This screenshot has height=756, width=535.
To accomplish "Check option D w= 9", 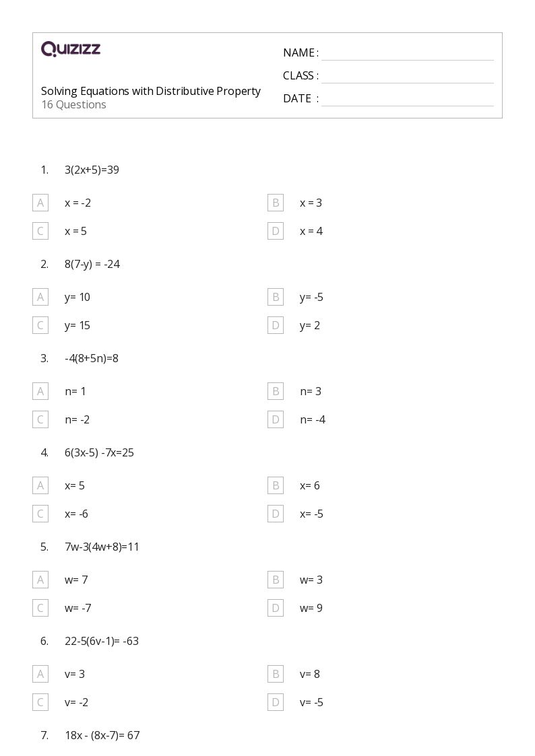I will pyautogui.click(x=276, y=608).
